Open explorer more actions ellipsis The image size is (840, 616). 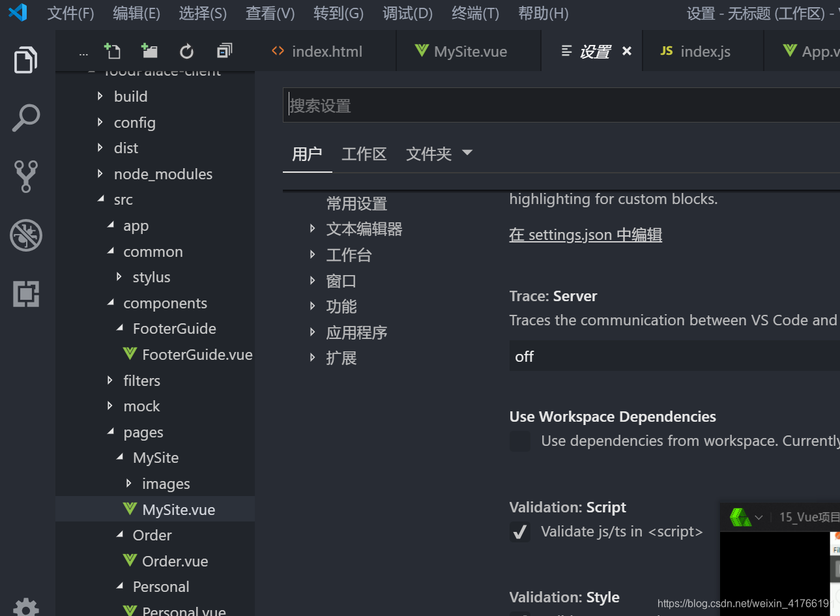pos(83,53)
